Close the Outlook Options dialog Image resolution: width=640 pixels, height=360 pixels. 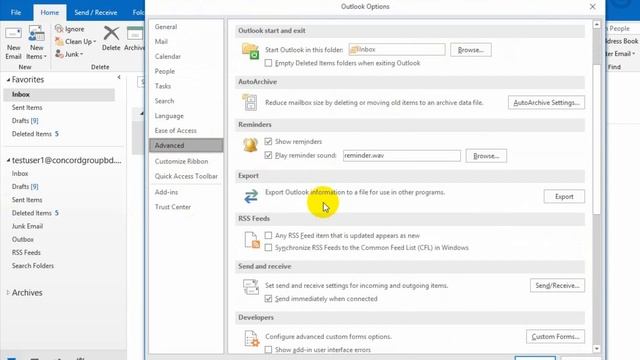click(x=593, y=7)
